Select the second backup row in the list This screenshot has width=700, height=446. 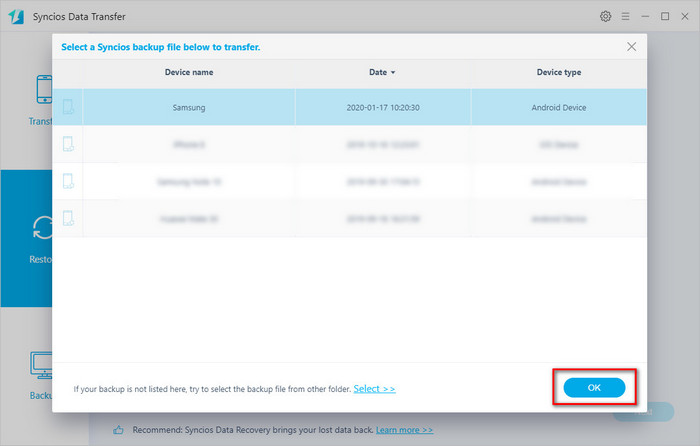pos(350,144)
